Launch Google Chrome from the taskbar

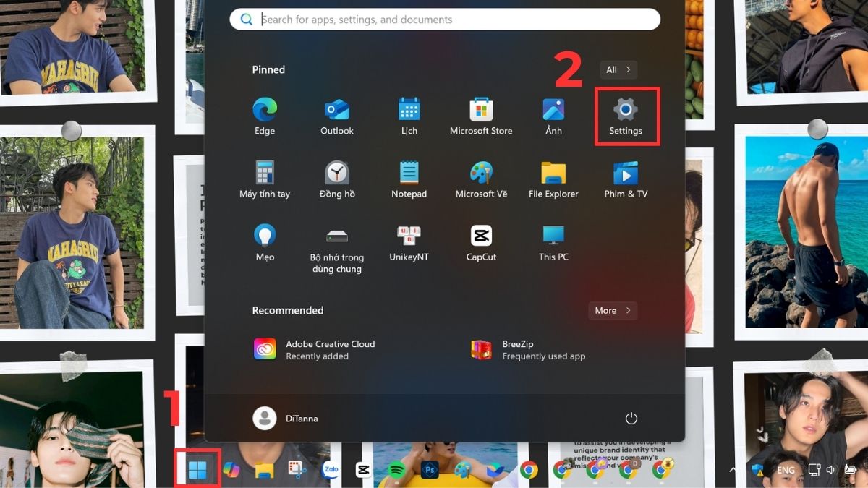529,470
